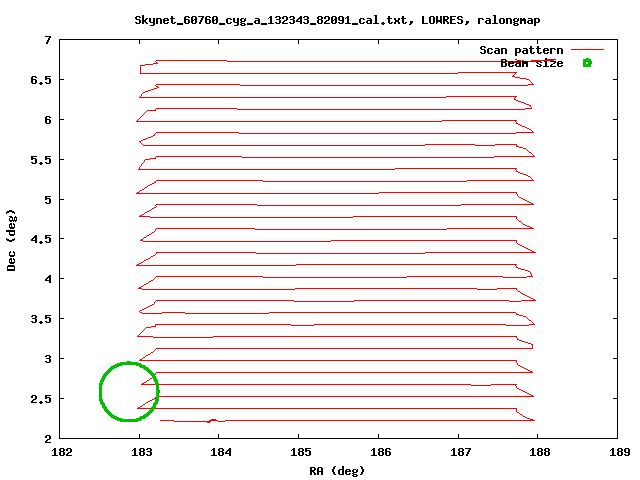Click the "Scan pattern" legend label

click(x=521, y=50)
